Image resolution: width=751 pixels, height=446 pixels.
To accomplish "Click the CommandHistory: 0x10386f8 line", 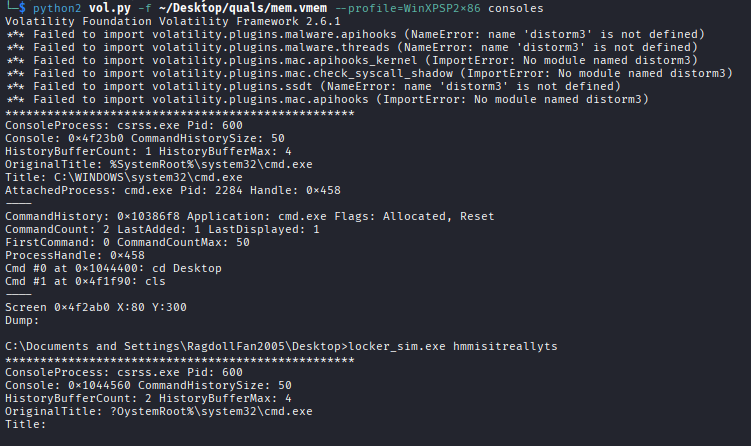I will coord(249,215).
